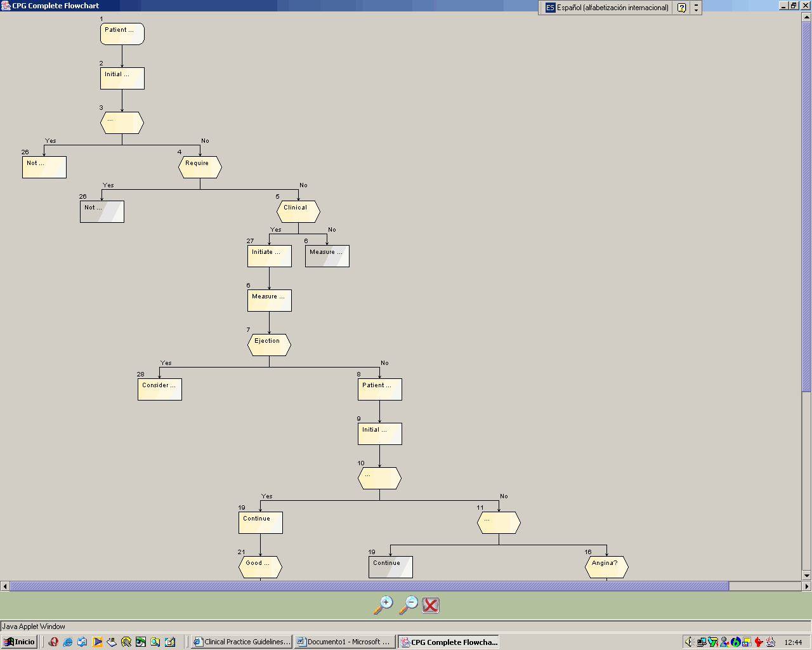Open language bar options dropdown arrow
Viewport: 812px width, 650px height.
tap(696, 10)
